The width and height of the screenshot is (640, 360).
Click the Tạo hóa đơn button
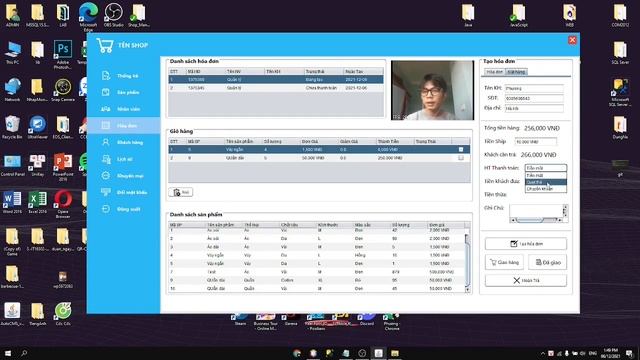pos(526,244)
